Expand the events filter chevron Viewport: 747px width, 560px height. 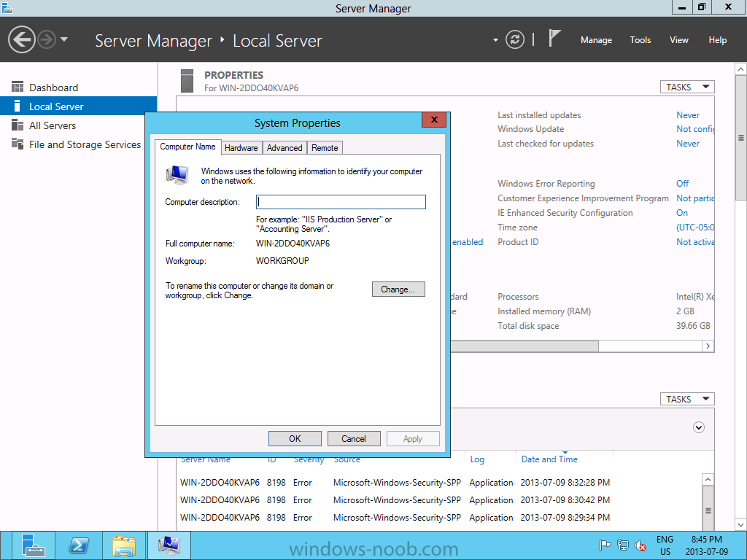pos(698,427)
